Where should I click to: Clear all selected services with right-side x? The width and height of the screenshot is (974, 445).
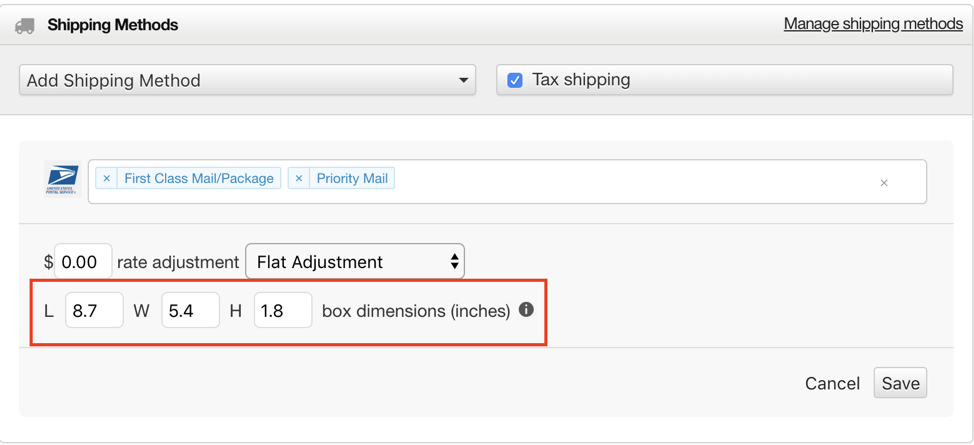coord(884,183)
